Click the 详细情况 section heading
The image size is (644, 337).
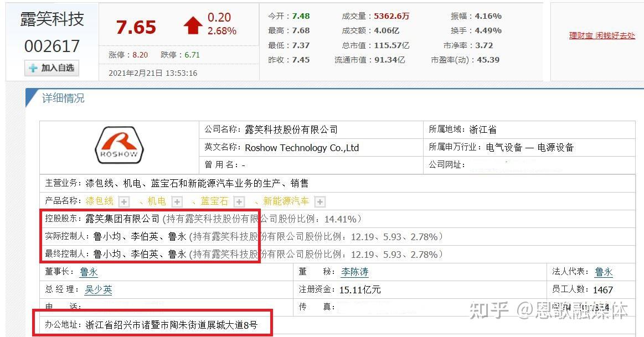coord(63,98)
